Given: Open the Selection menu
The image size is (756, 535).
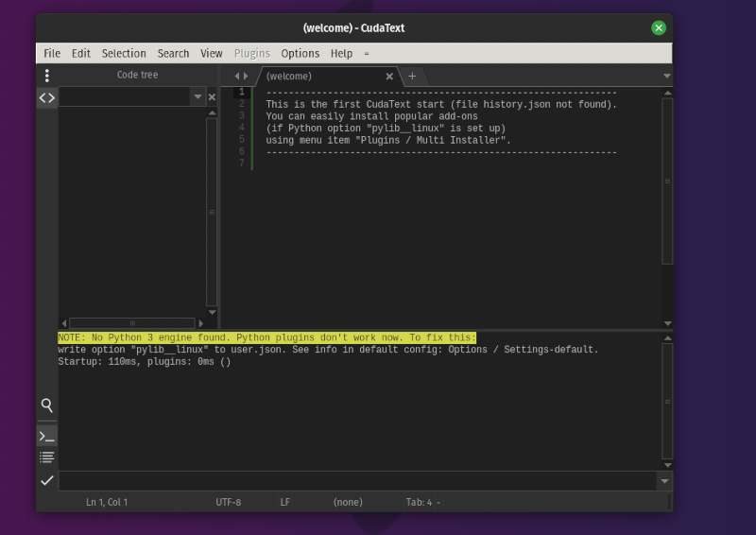Looking at the screenshot, I should pyautogui.click(x=124, y=54).
